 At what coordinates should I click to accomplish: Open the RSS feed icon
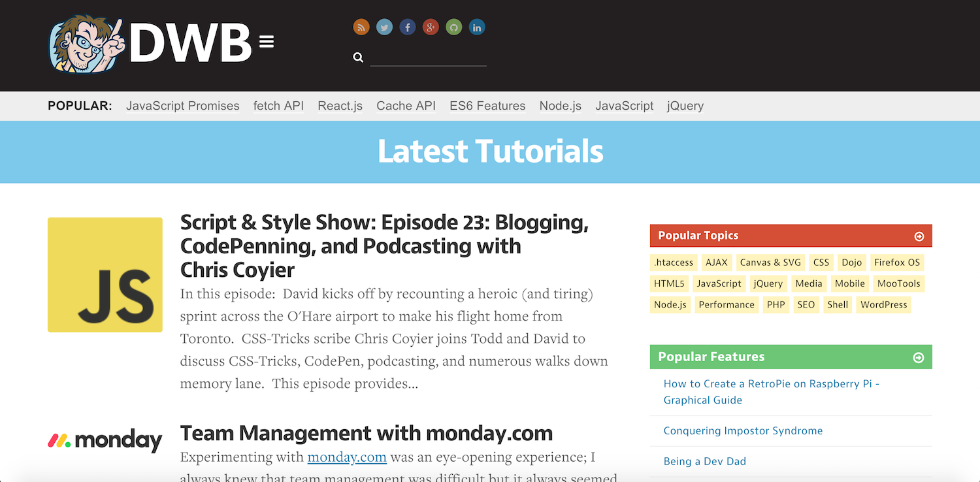(x=361, y=27)
